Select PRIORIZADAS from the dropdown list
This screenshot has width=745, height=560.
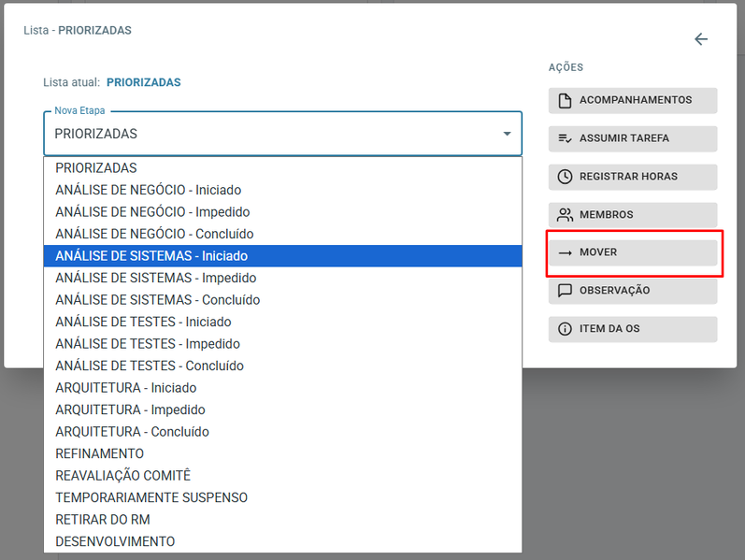tap(282, 167)
